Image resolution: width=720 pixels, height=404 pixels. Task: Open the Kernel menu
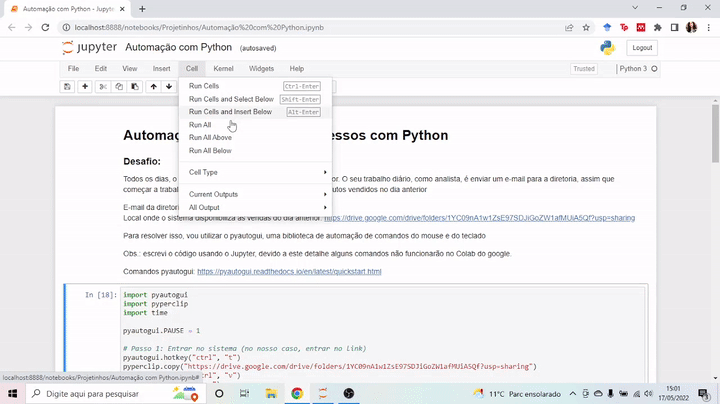pos(223,69)
